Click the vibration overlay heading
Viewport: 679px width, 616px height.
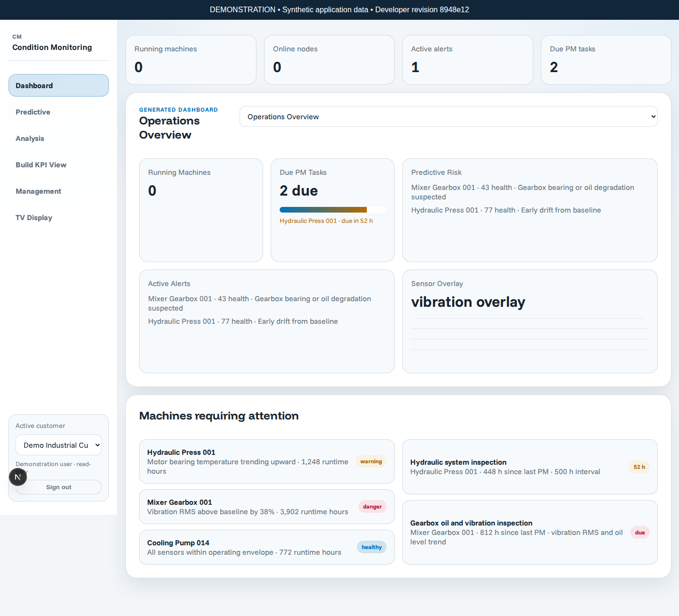(x=468, y=302)
